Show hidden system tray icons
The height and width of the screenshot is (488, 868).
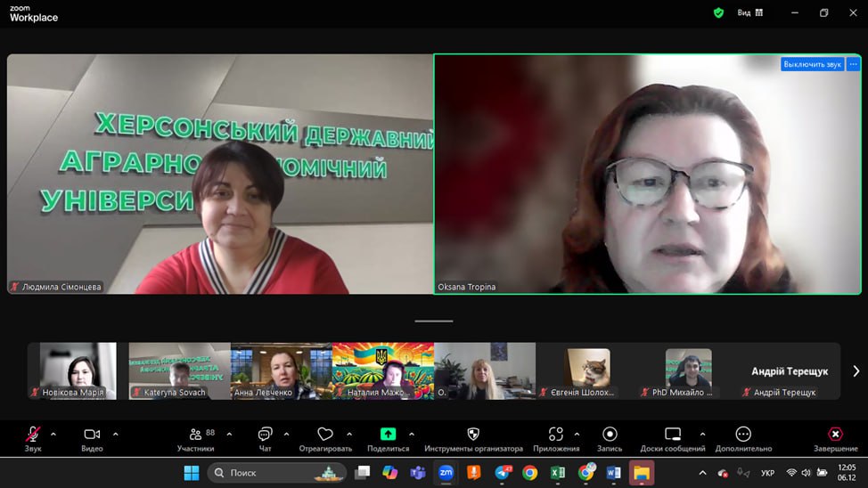702,473
